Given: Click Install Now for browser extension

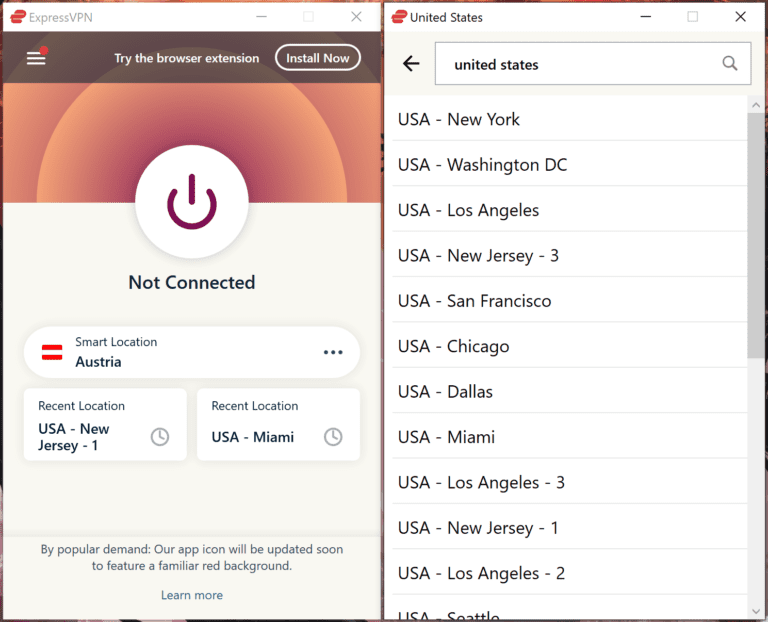Looking at the screenshot, I should click(318, 58).
